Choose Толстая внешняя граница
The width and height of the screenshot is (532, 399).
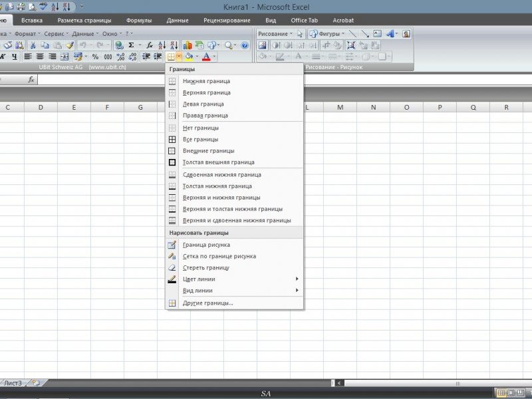(234, 162)
